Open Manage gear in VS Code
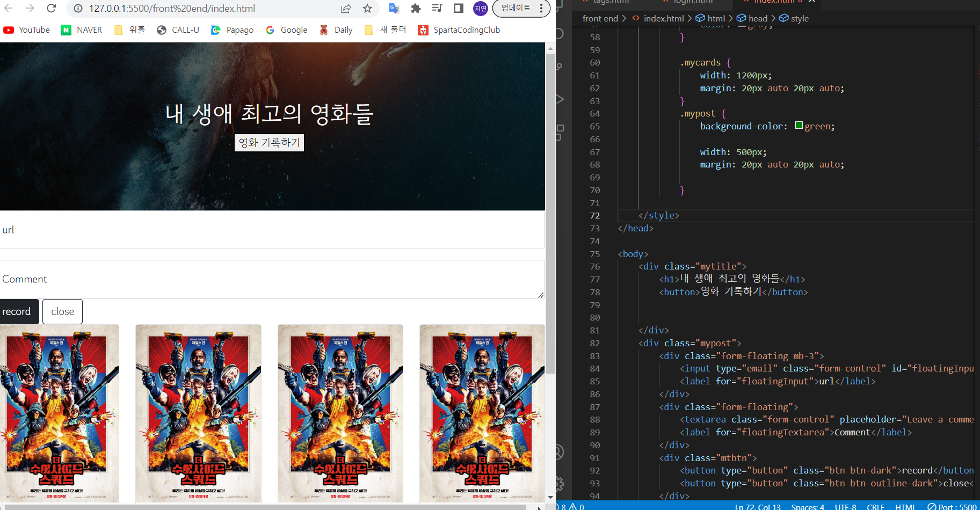 (559, 484)
